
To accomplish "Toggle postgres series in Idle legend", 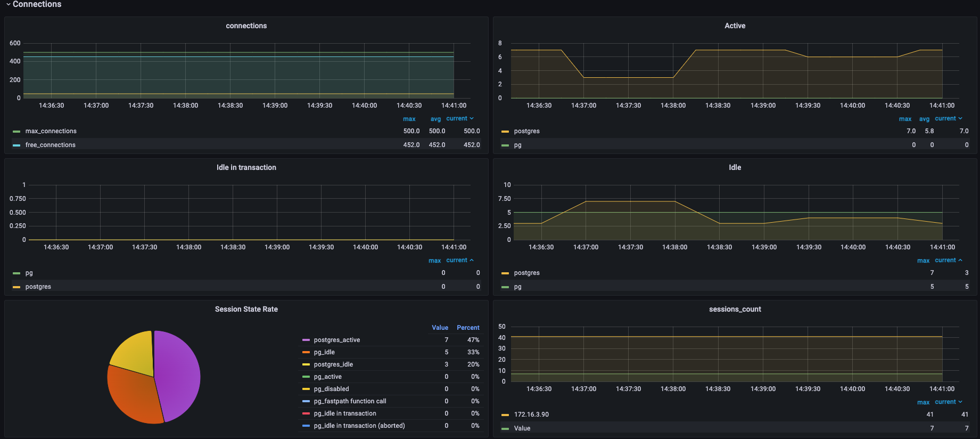I will coord(526,273).
